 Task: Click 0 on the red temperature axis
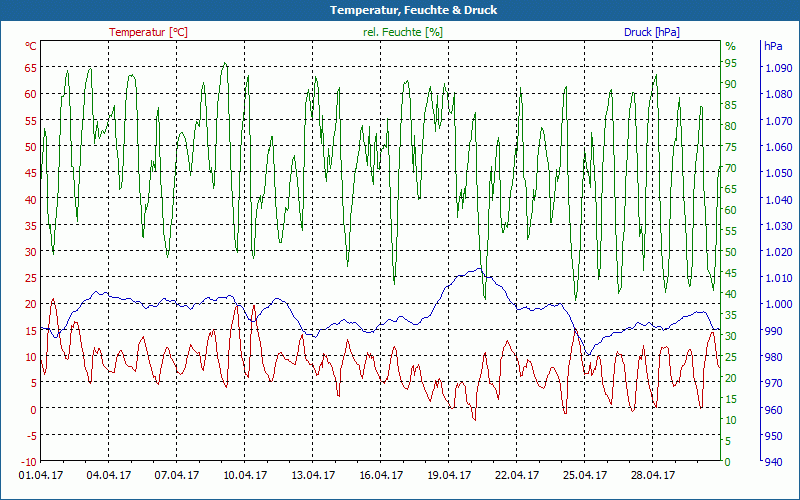(x=34, y=409)
